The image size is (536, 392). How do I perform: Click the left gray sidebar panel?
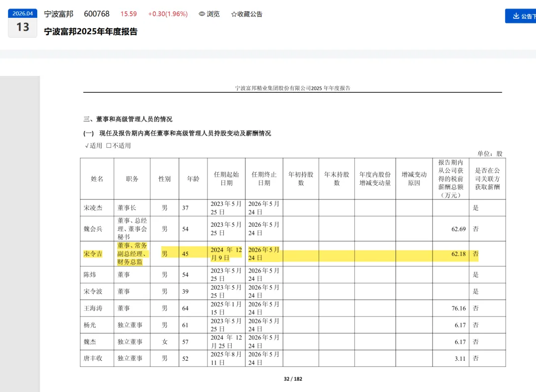(x=20, y=234)
